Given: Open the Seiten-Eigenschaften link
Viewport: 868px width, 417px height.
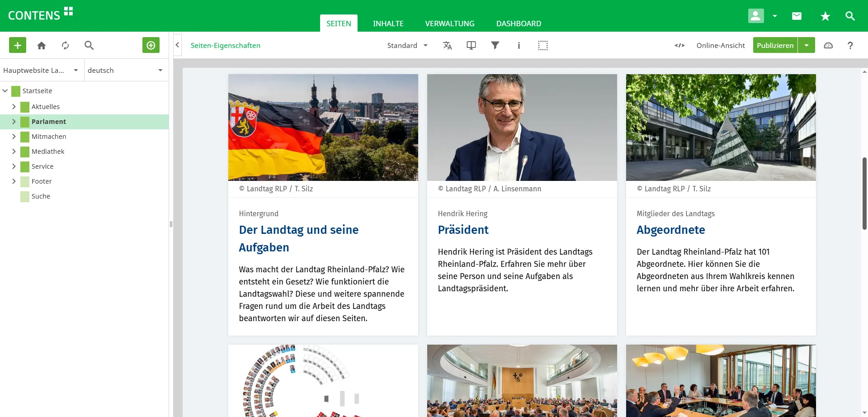Looking at the screenshot, I should 225,45.
